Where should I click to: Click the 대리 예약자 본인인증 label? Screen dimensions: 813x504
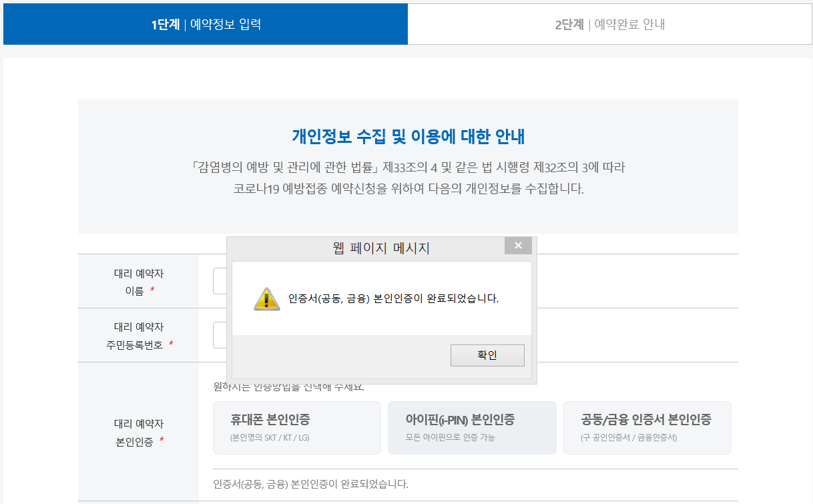click(139, 433)
